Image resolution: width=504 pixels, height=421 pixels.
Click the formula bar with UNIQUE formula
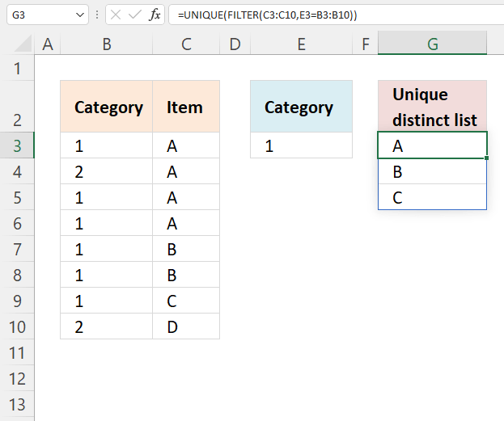tap(336, 15)
